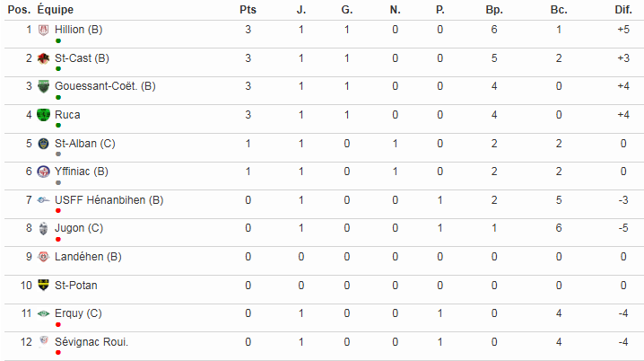Click Landéhen (B) matches played number
Image resolution: width=644 pixels, height=361 pixels.
[x=301, y=257]
